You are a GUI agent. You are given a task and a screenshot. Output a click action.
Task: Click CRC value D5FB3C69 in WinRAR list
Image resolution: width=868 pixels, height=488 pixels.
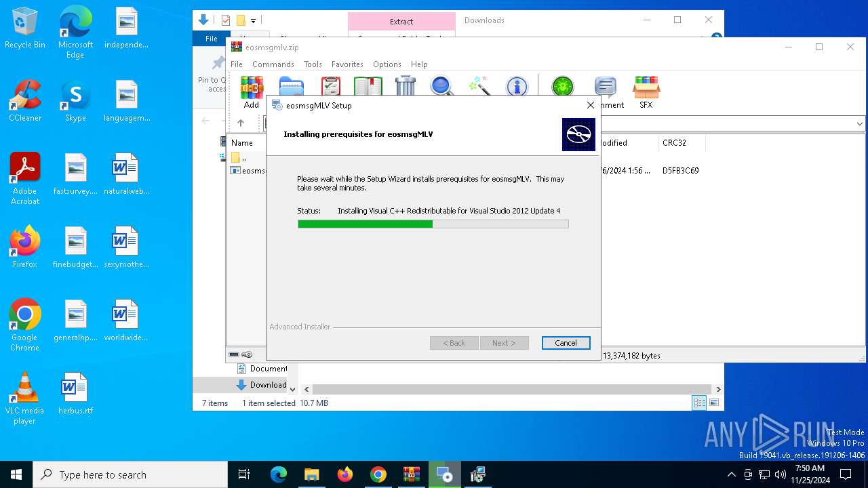pyautogui.click(x=680, y=171)
